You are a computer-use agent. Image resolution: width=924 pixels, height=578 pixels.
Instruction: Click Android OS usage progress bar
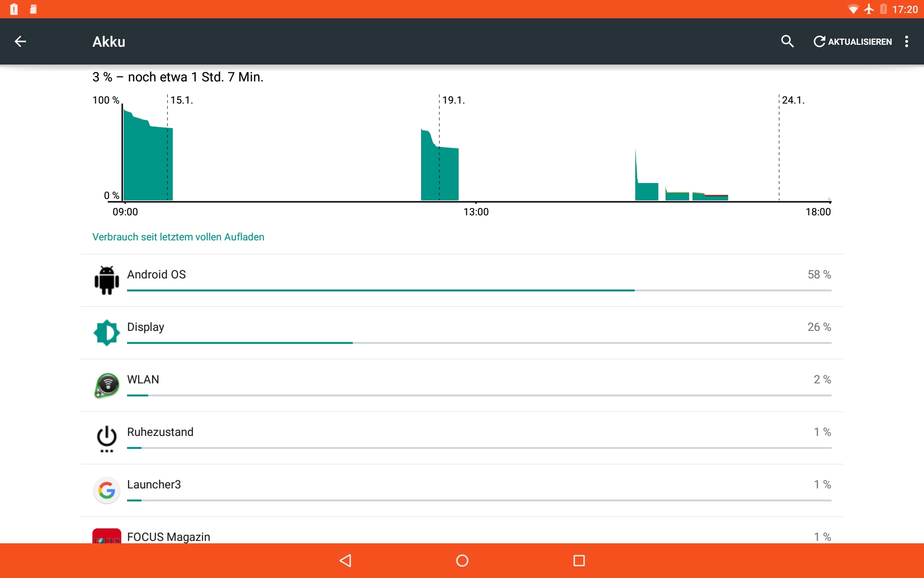479,290
